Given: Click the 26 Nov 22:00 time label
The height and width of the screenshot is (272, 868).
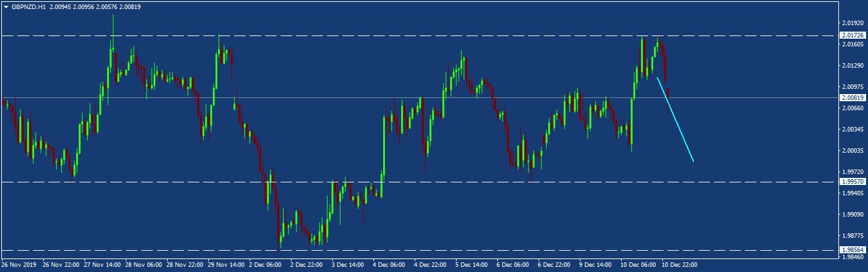Looking at the screenshot, I should coord(61,265).
